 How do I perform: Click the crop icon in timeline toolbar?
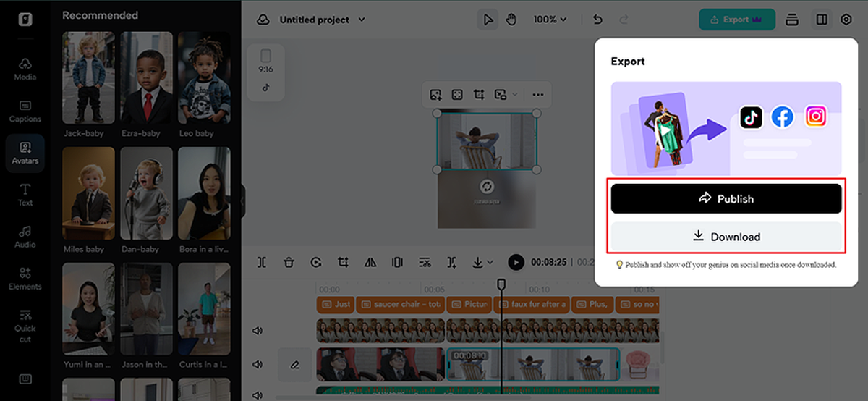coord(343,262)
